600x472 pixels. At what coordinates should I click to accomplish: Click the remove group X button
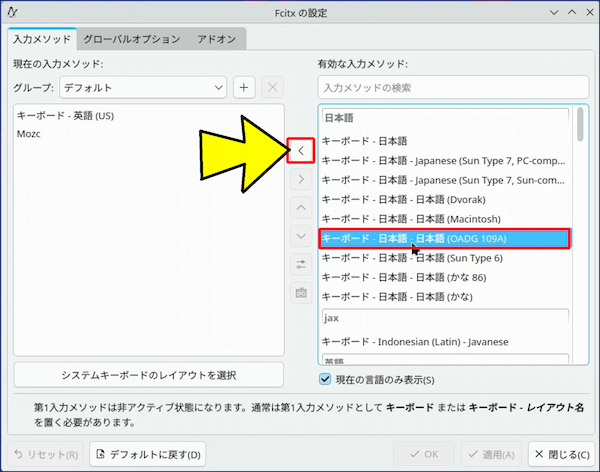272,88
